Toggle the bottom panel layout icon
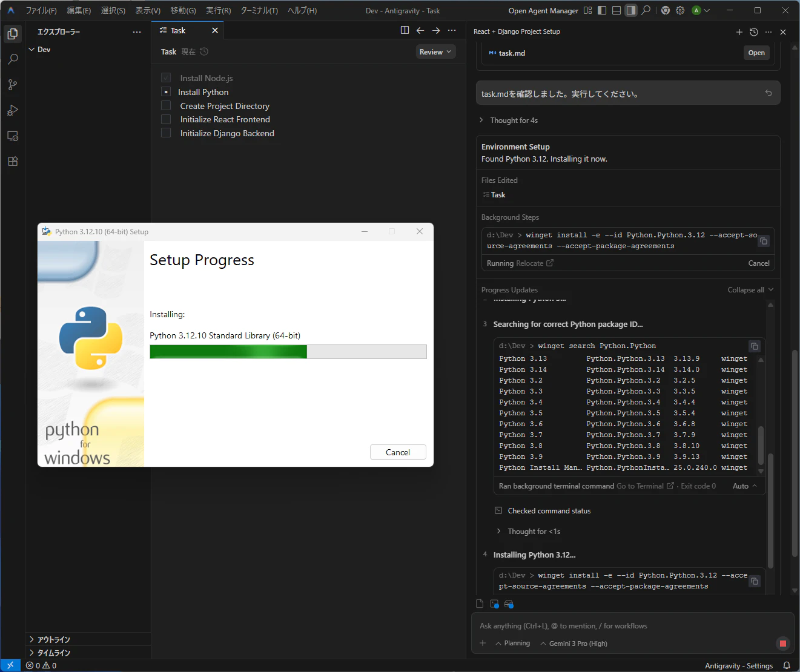The width and height of the screenshot is (800, 672). (x=617, y=10)
